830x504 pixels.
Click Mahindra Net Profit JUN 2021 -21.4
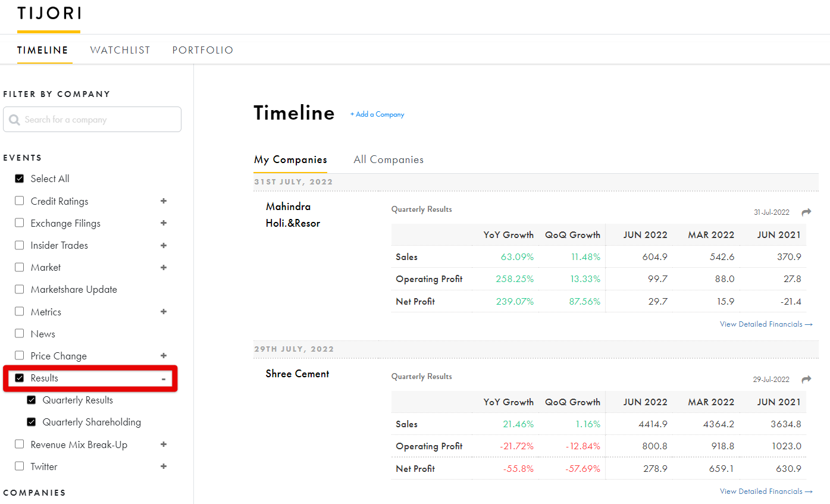pos(791,302)
